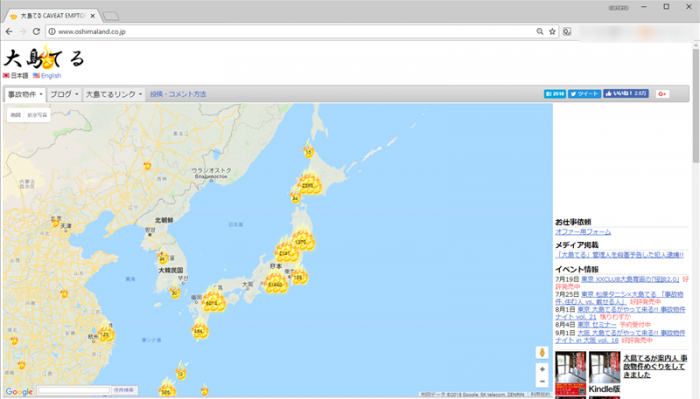Click the flame marker labeled 30 in southern Korea

[175, 291]
